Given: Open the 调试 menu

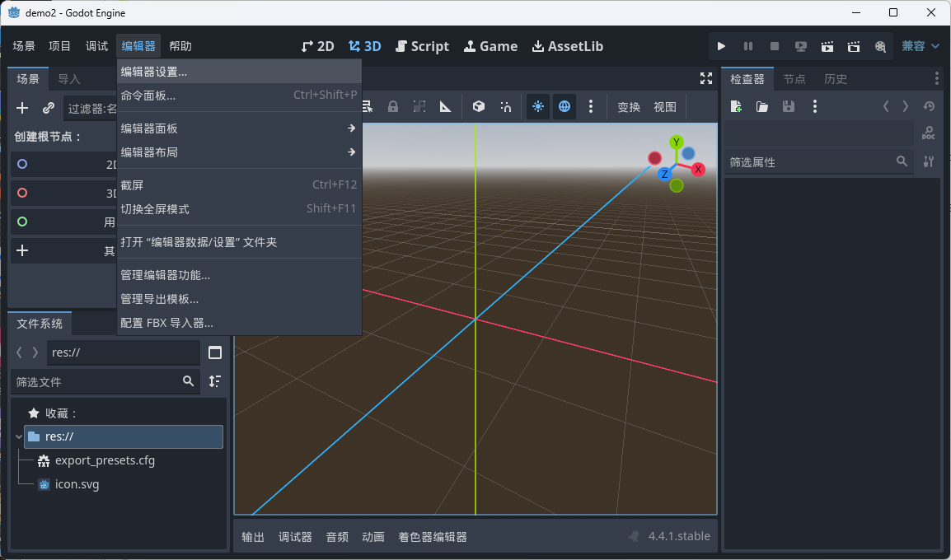Looking at the screenshot, I should (96, 46).
